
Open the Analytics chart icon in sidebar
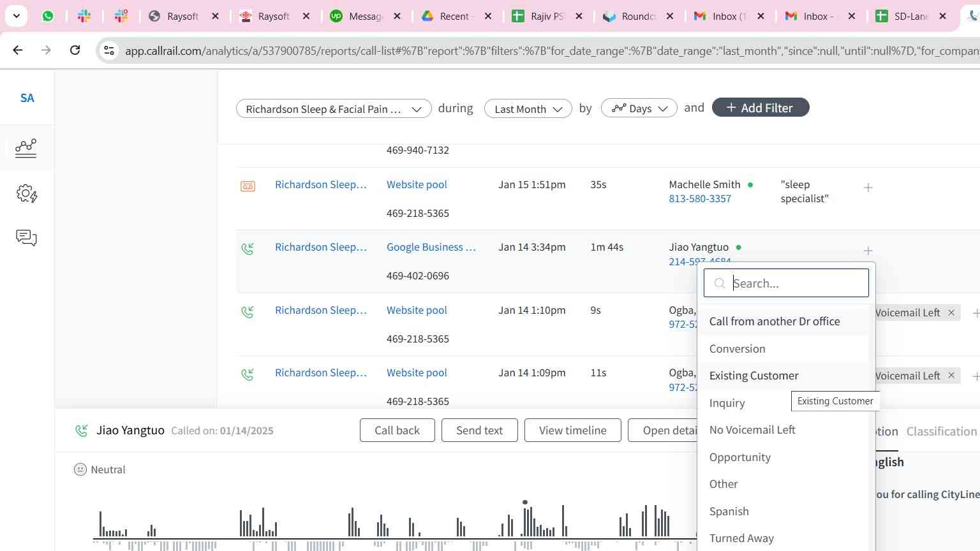[x=26, y=148]
